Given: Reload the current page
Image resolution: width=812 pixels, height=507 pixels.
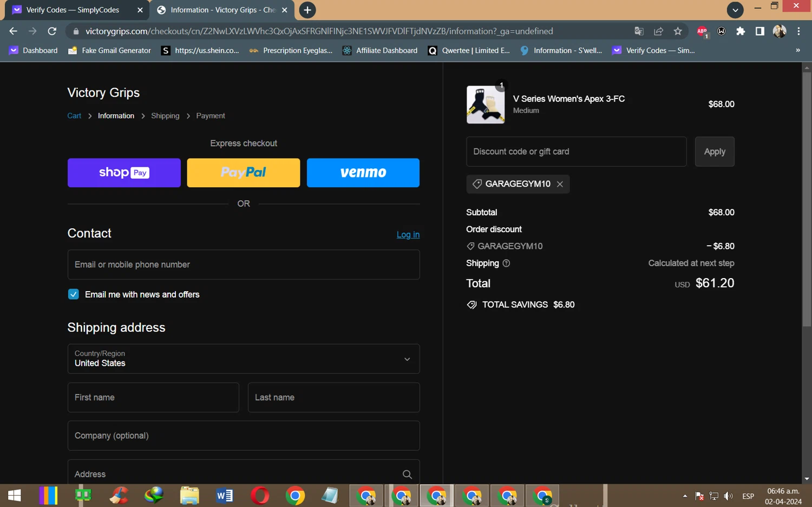Looking at the screenshot, I should [52, 31].
